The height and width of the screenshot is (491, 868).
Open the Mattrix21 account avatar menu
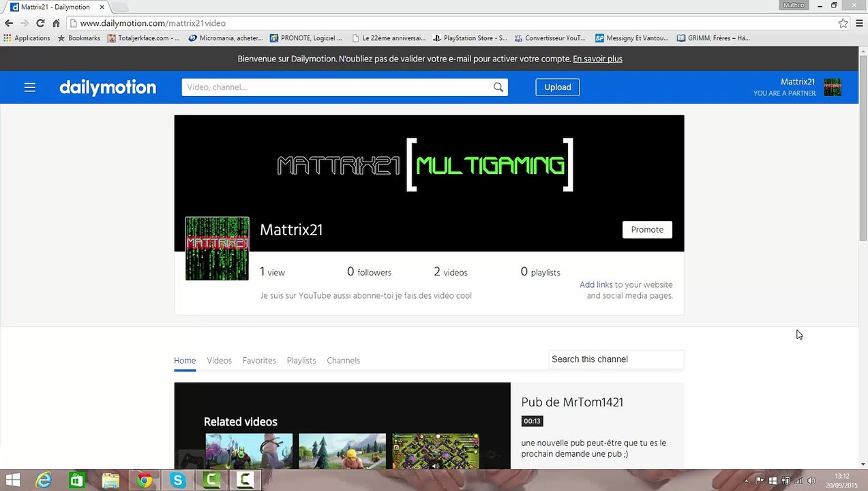[833, 87]
